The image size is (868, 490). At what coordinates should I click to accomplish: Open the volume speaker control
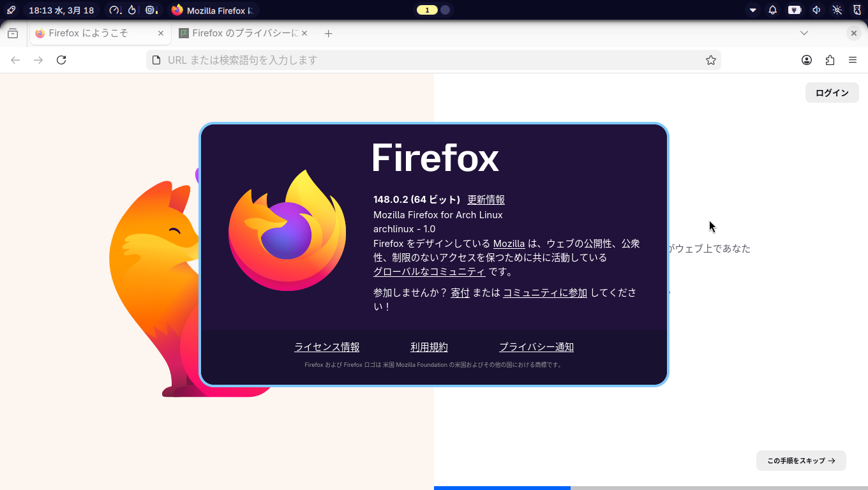point(816,10)
